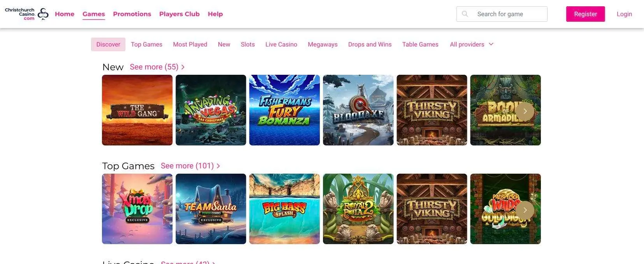Launch Invading Vegas Las Christmas game
644x264 pixels.
coord(211,110)
